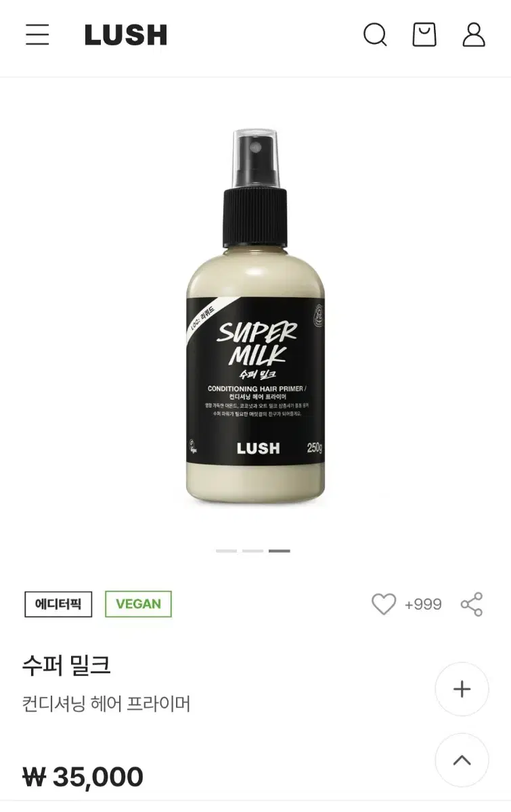Viewport: 511px width, 812px height.
Task: Toggle the heart wishlist icon
Action: tap(384, 604)
